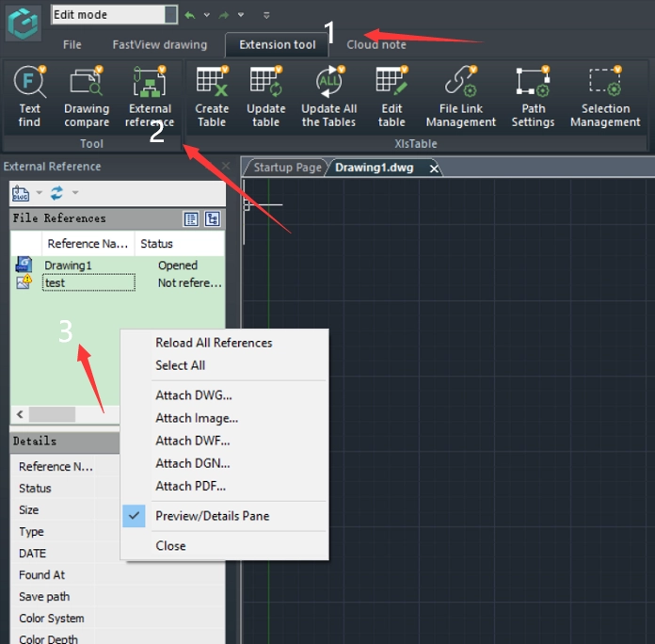The image size is (655, 644).
Task: Open the quick access customize dropdown
Action: 266,15
